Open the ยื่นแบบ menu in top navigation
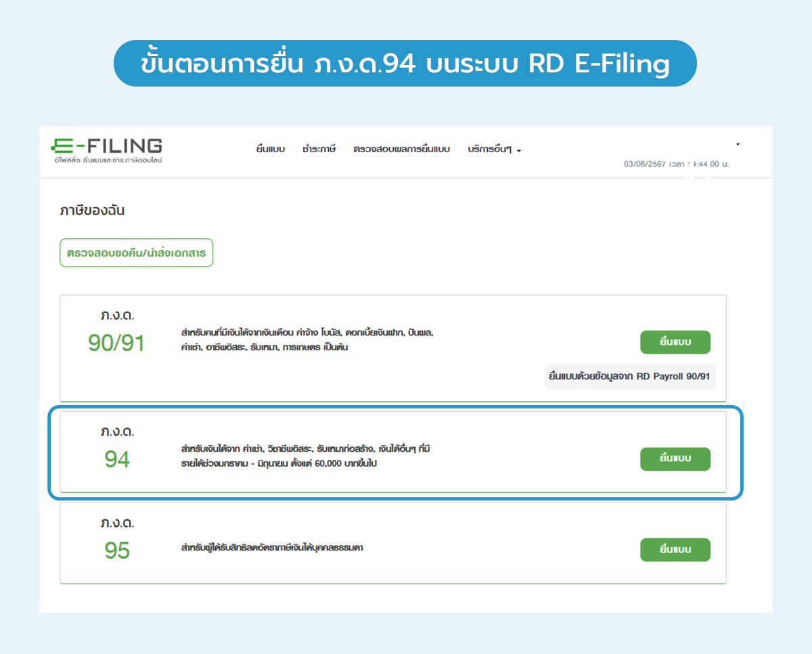This screenshot has width=812, height=654. click(x=270, y=149)
